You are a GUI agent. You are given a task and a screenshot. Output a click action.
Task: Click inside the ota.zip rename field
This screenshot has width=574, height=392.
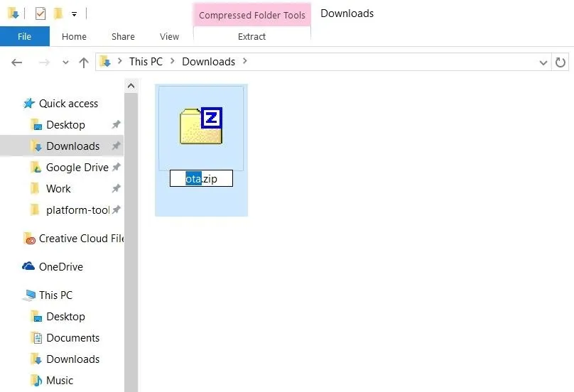click(x=201, y=178)
